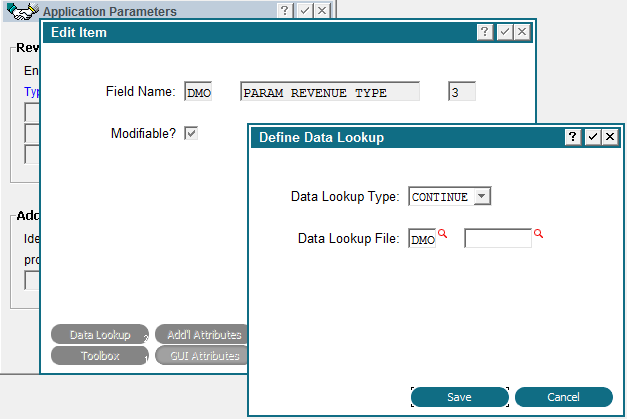Click the magnifier next to the DMO lookup file field
Image resolution: width=627 pixels, height=419 pixels.
442,233
